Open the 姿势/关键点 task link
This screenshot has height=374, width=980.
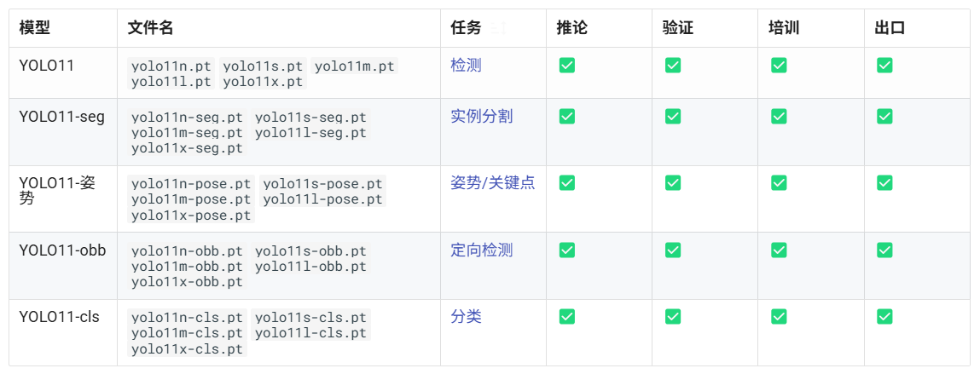(x=493, y=183)
